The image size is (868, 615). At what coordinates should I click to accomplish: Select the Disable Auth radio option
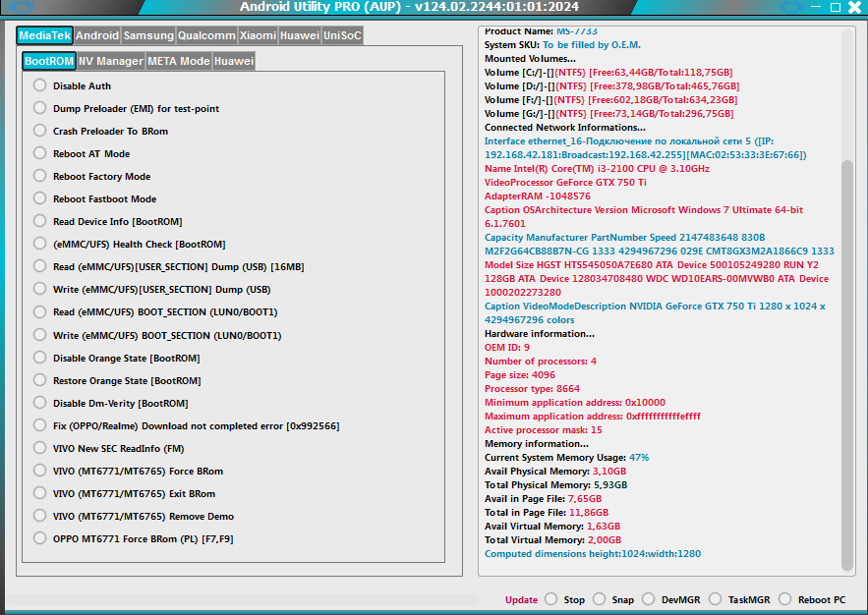(x=40, y=85)
